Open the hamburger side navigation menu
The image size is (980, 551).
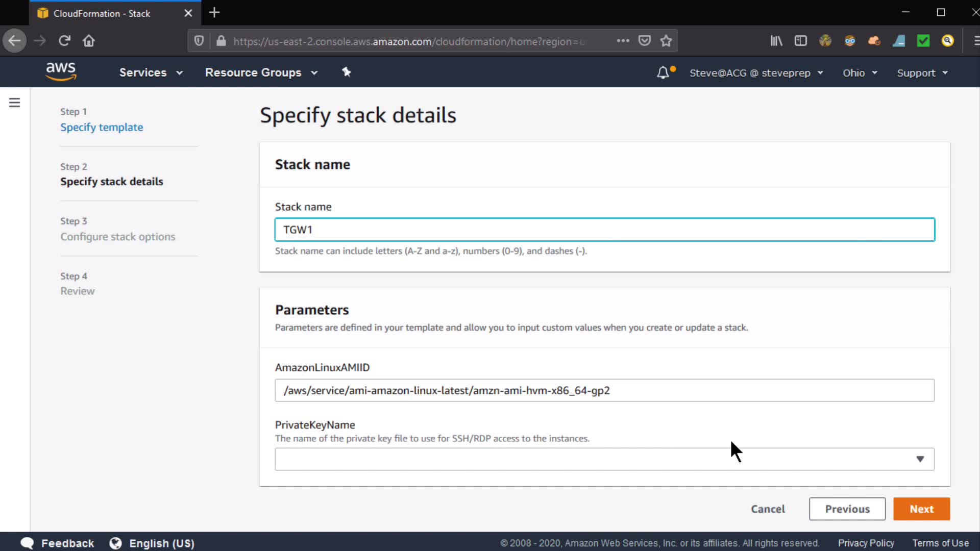pos(15,103)
